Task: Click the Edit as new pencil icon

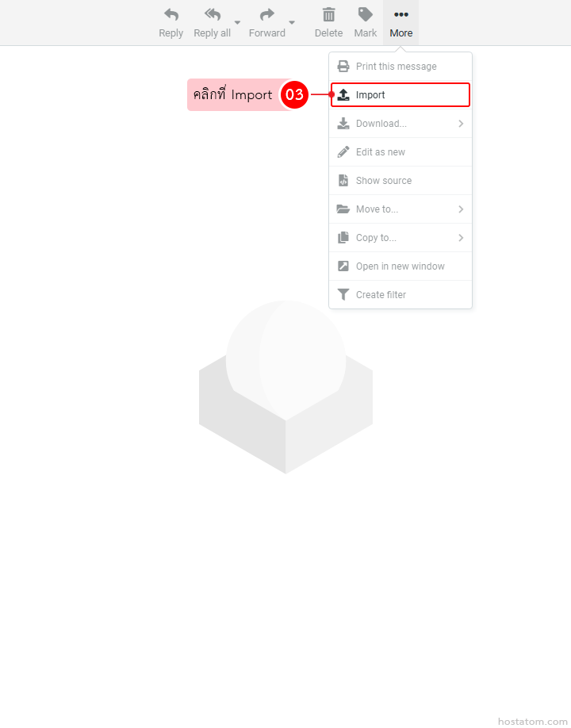Action: (x=343, y=152)
